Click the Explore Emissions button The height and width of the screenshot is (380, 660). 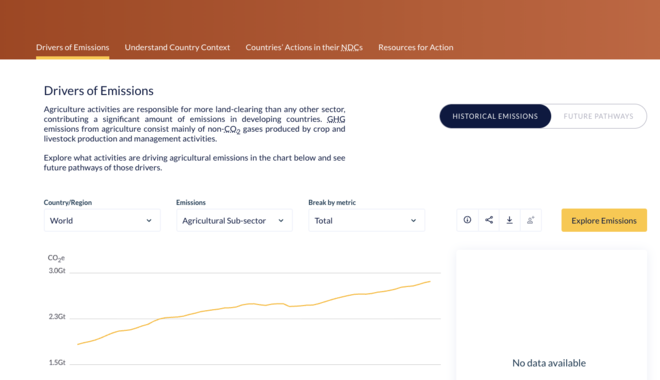[604, 220]
